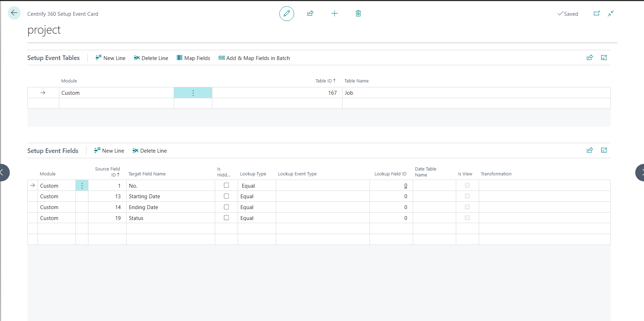Expand the Setup Event Tables part
The width and height of the screenshot is (644, 321).
point(604,58)
